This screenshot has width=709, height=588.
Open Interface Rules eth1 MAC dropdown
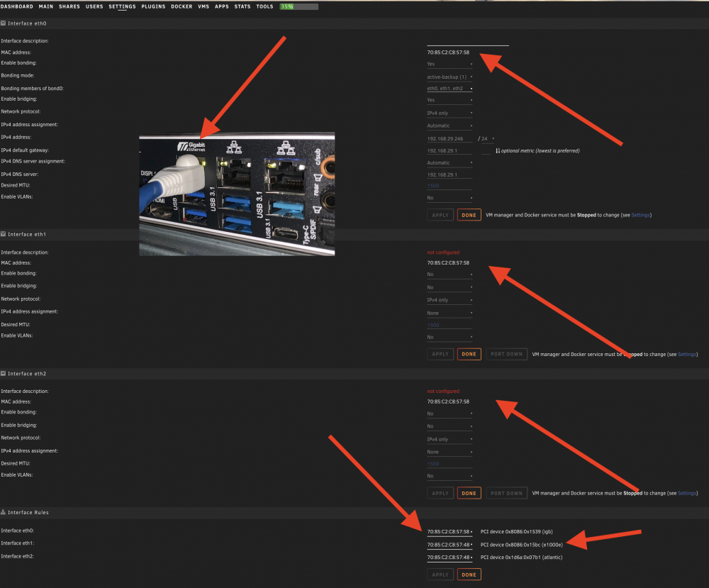450,545
